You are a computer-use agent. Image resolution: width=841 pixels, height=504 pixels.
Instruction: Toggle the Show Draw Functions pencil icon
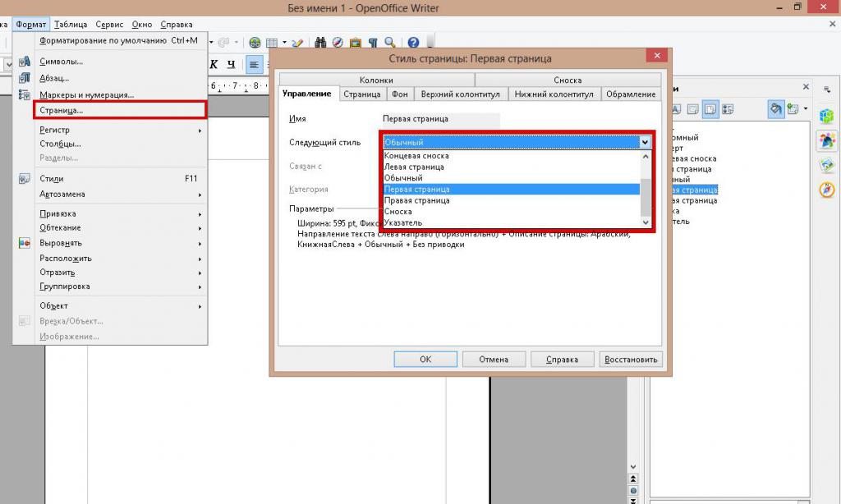297,43
